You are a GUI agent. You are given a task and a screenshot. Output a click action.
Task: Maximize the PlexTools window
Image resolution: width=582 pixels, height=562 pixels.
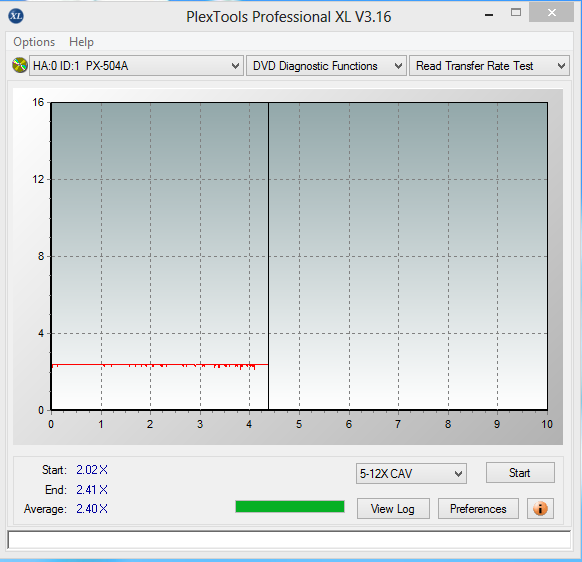tap(516, 13)
